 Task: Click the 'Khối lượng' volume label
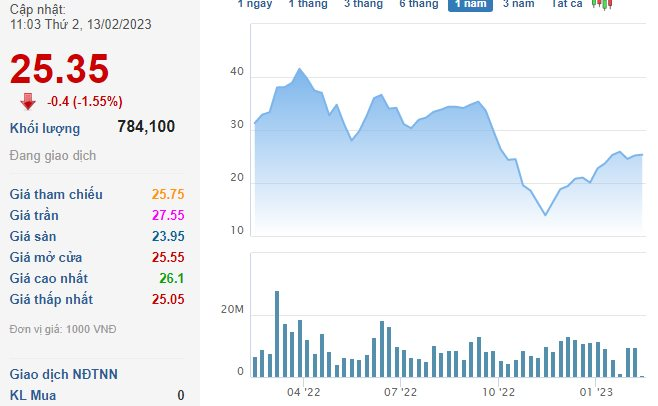tap(45, 127)
